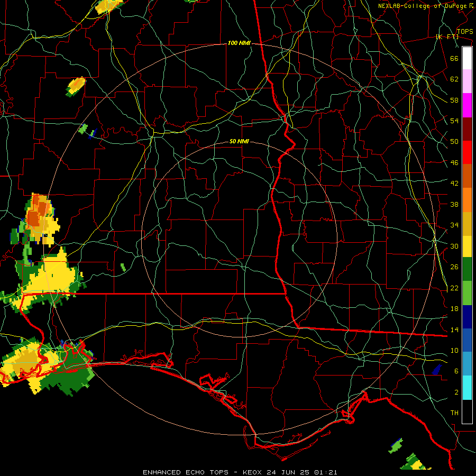Image resolution: width=476 pixels, height=476 pixels.
Task: Choose the gold legend swatch
Action: pyautogui.click(x=467, y=224)
